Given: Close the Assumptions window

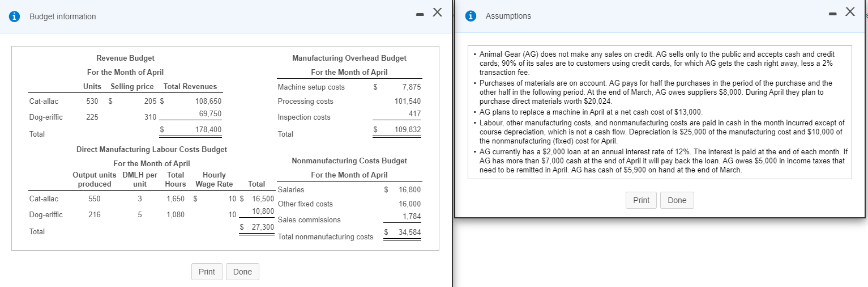Looking at the screenshot, I should pyautogui.click(x=850, y=12).
